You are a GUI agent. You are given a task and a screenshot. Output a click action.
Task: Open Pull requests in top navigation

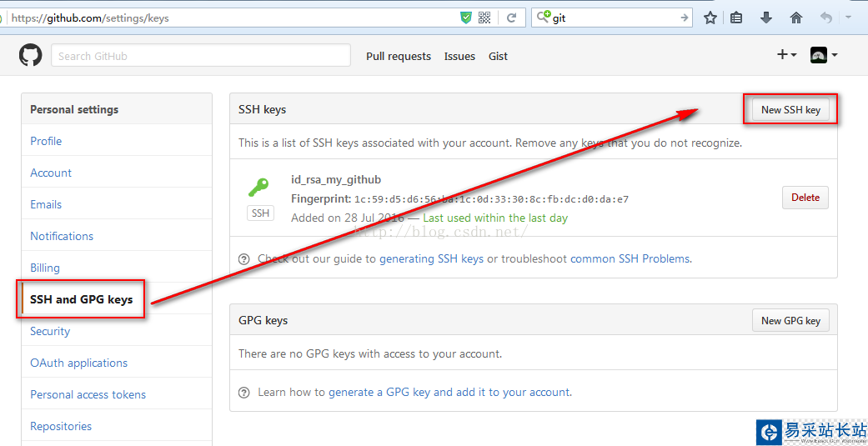[399, 57]
